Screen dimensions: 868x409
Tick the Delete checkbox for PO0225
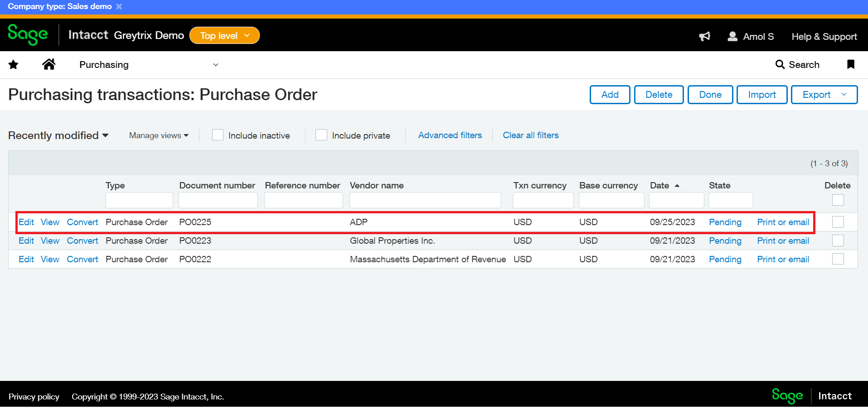pos(838,222)
